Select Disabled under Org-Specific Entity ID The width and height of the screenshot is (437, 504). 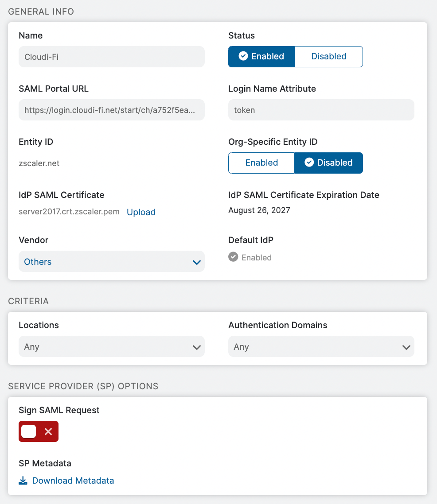pos(328,163)
